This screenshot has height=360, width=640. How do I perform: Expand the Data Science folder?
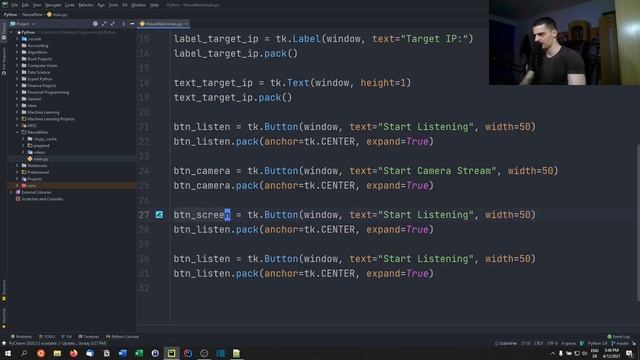tap(17, 72)
